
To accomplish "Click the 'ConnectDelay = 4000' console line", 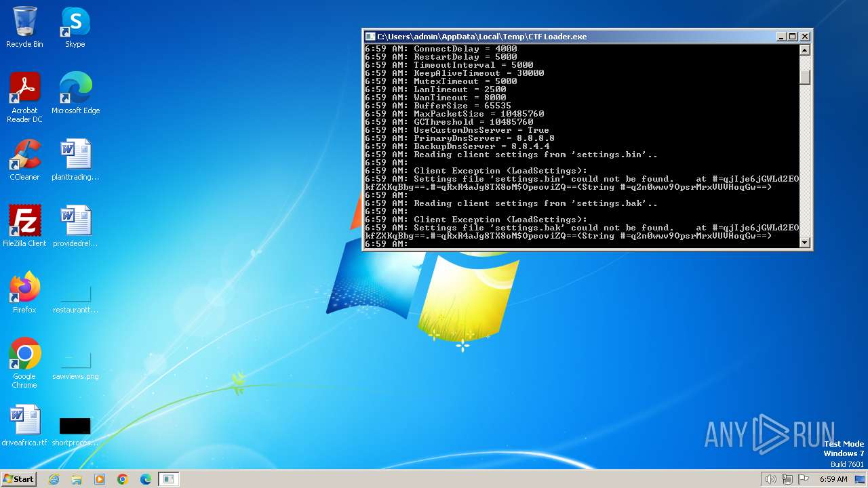I will (x=441, y=49).
